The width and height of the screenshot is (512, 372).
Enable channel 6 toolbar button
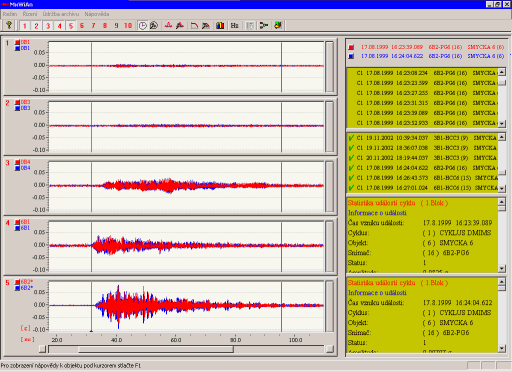[82, 26]
